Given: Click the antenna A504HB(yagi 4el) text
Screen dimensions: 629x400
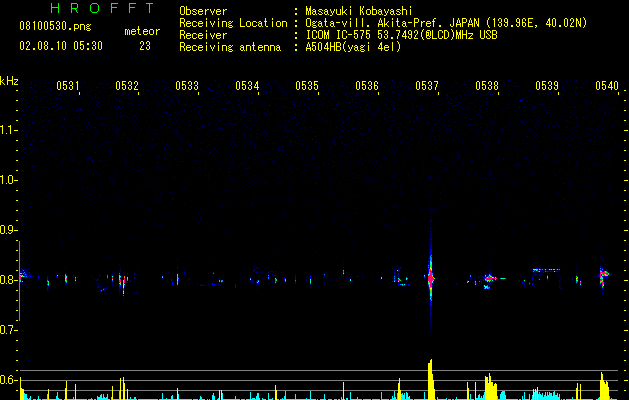Looking at the screenshot, I should coord(353,47).
